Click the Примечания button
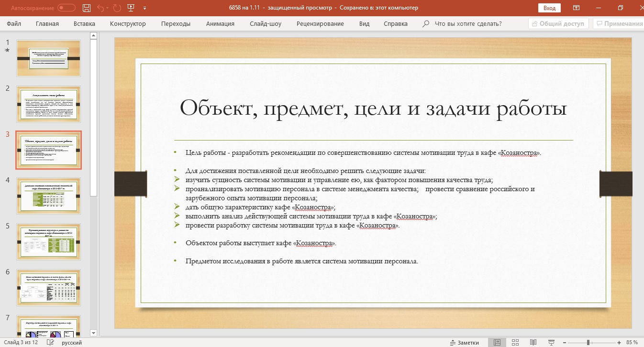This screenshot has width=644, height=347. click(618, 23)
